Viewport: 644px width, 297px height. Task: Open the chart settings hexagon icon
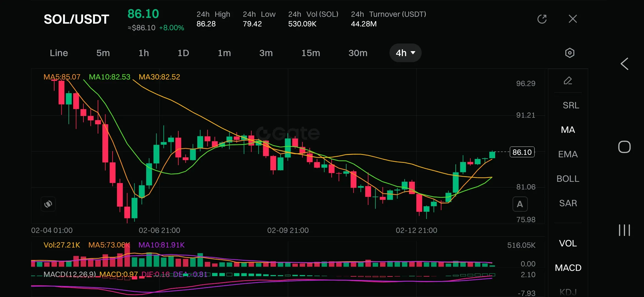pyautogui.click(x=569, y=53)
